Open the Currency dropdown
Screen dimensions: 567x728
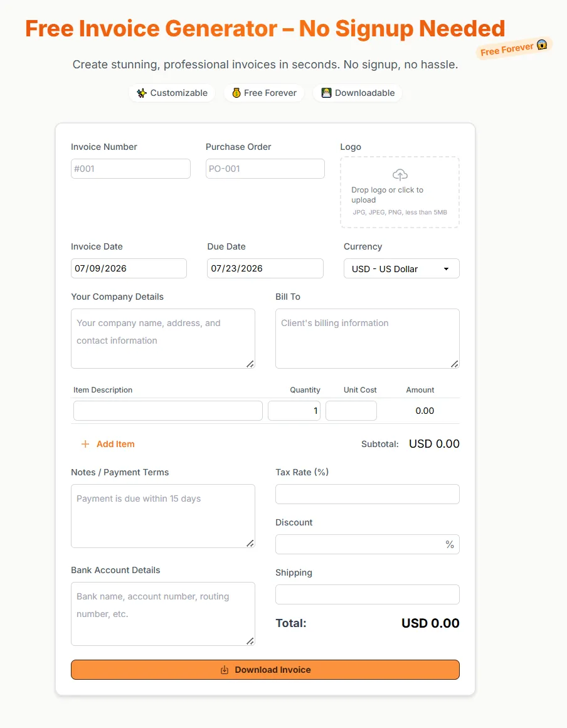(x=401, y=268)
